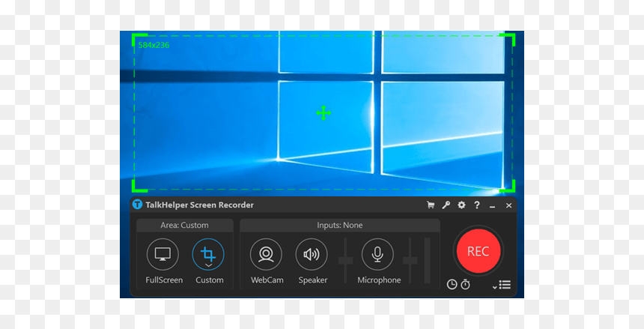Screen dimensions: 644x329
Task: Click the TalkHelper logo icon
Action: click(x=137, y=205)
